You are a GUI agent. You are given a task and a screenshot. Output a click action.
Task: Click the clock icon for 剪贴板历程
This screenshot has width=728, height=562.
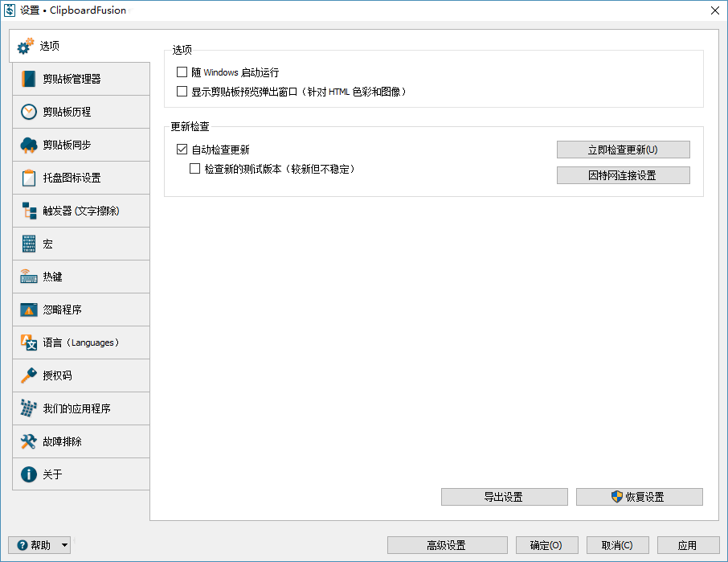(x=28, y=112)
